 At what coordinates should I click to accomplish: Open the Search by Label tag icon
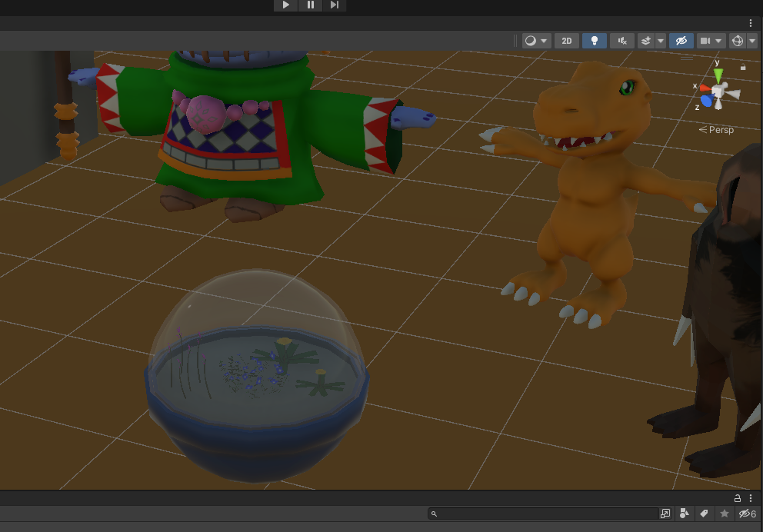point(704,514)
